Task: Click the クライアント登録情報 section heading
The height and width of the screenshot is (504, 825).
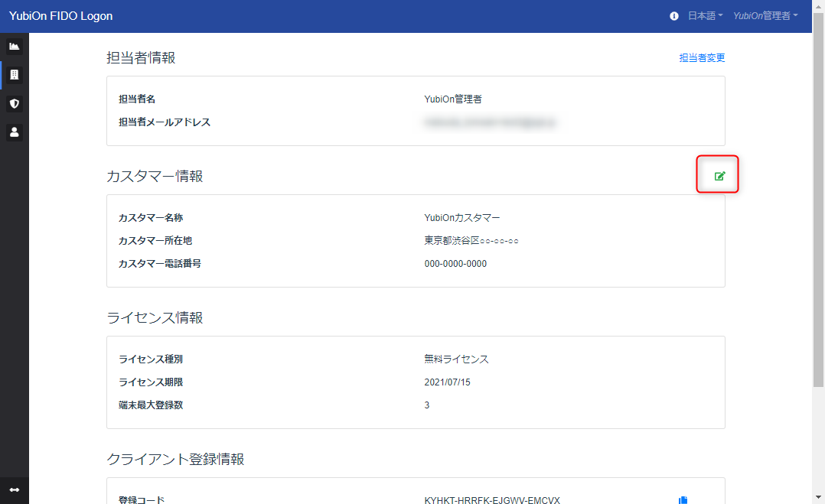Action: [x=175, y=459]
